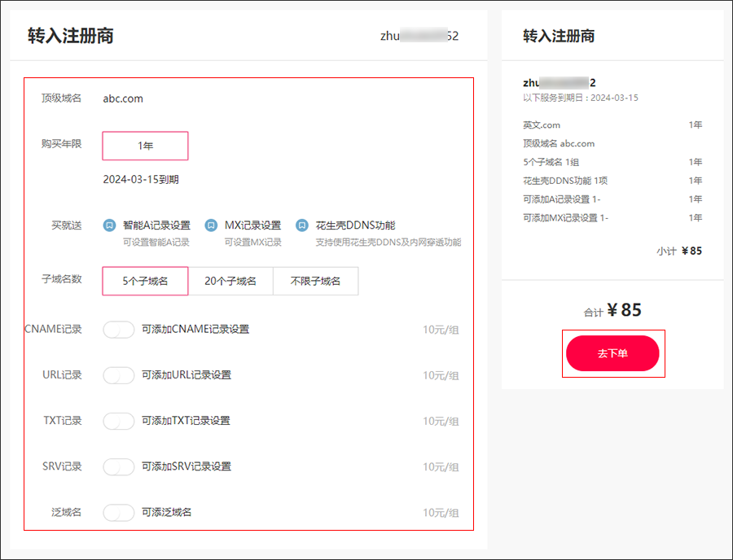Click the MX记录设置 bookmark icon
Image resolution: width=733 pixels, height=560 pixels.
[211, 225]
